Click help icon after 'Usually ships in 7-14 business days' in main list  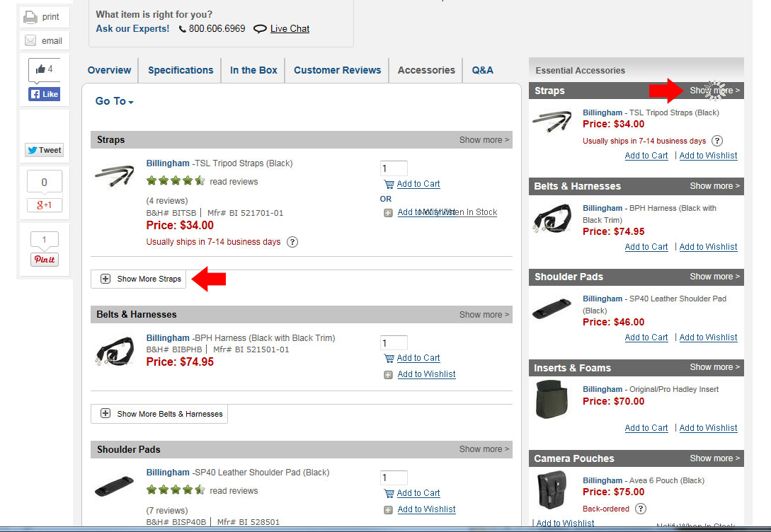(x=292, y=242)
